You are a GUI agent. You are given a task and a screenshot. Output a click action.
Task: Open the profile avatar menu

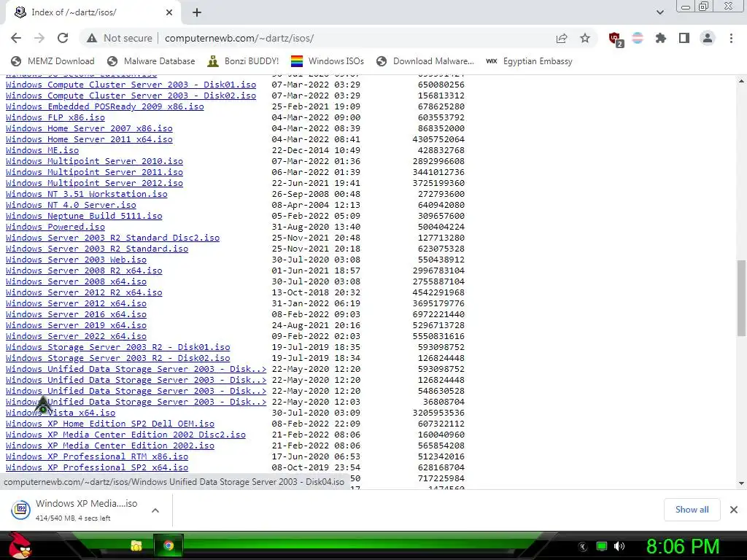click(x=708, y=38)
